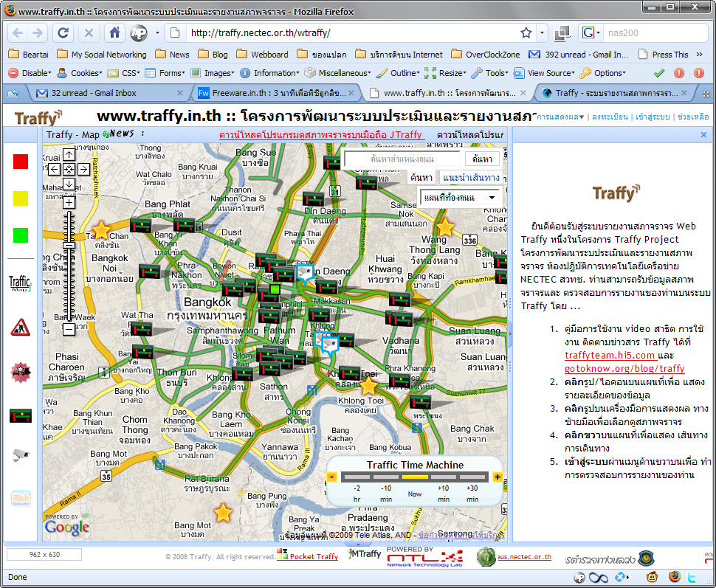Switch to the Traffy - ระบบรายงาน tab
This screenshot has height=588, width=716.
616,93
